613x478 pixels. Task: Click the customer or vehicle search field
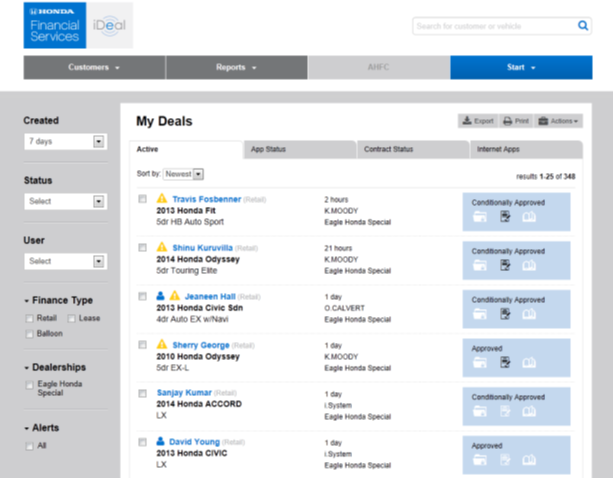click(x=493, y=26)
